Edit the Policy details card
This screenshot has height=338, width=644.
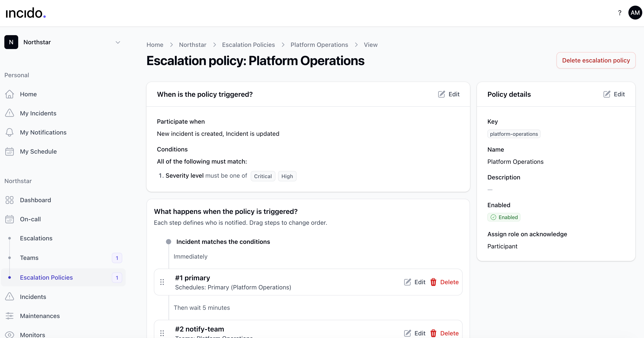[614, 94]
